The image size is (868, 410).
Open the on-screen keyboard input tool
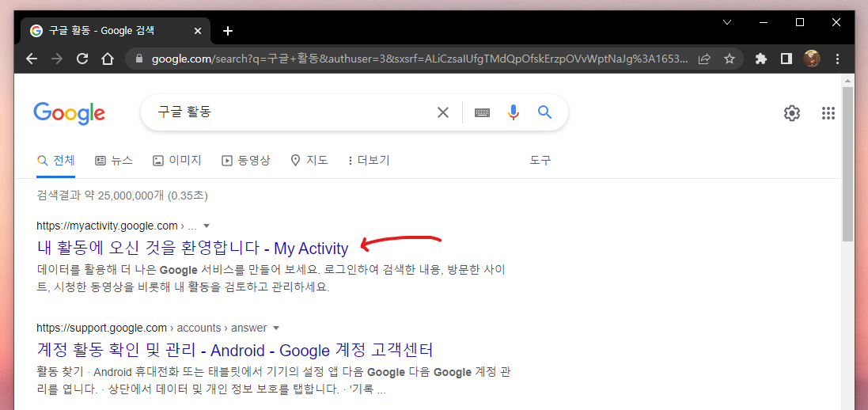coord(482,113)
